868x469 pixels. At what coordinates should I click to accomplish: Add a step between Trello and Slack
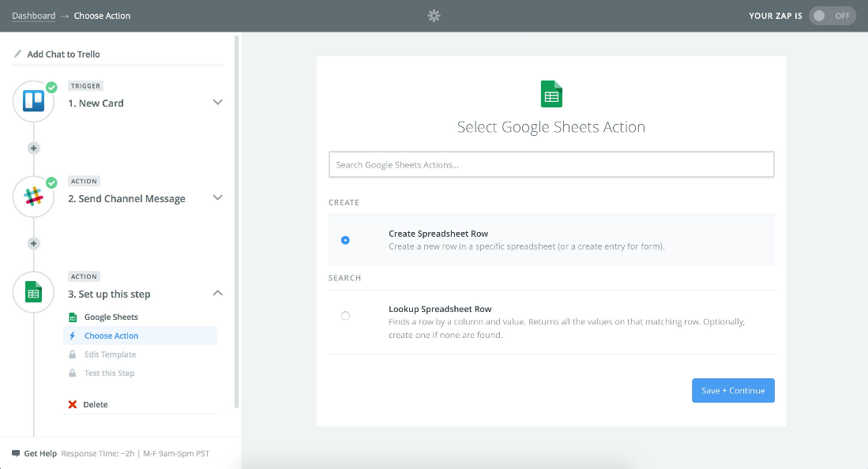pyautogui.click(x=33, y=148)
